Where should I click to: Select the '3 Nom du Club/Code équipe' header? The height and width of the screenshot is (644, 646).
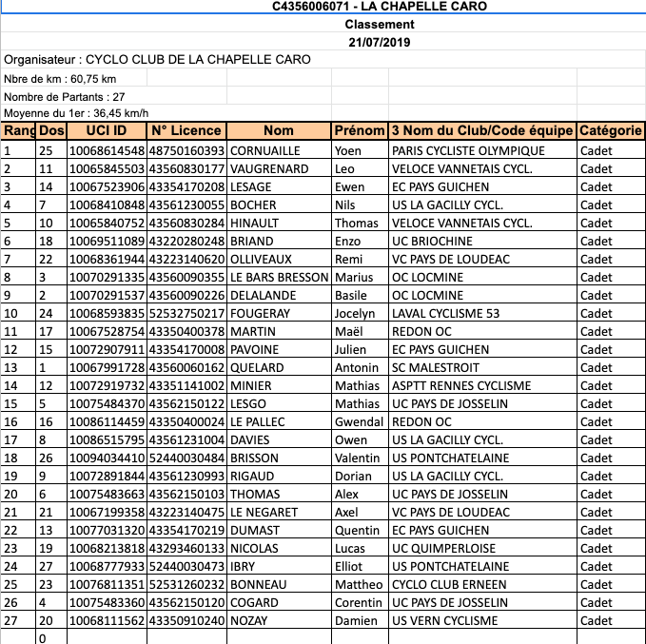pyautogui.click(x=482, y=131)
